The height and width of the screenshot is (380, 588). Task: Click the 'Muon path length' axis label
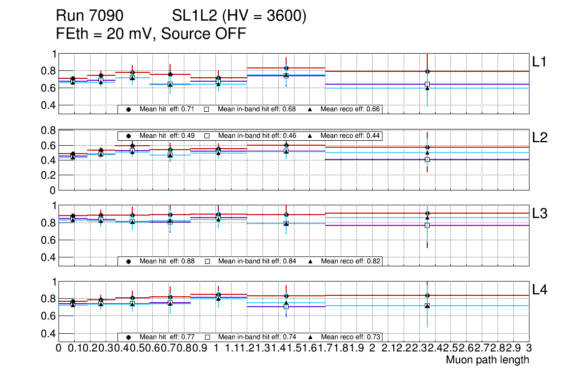[x=487, y=360]
